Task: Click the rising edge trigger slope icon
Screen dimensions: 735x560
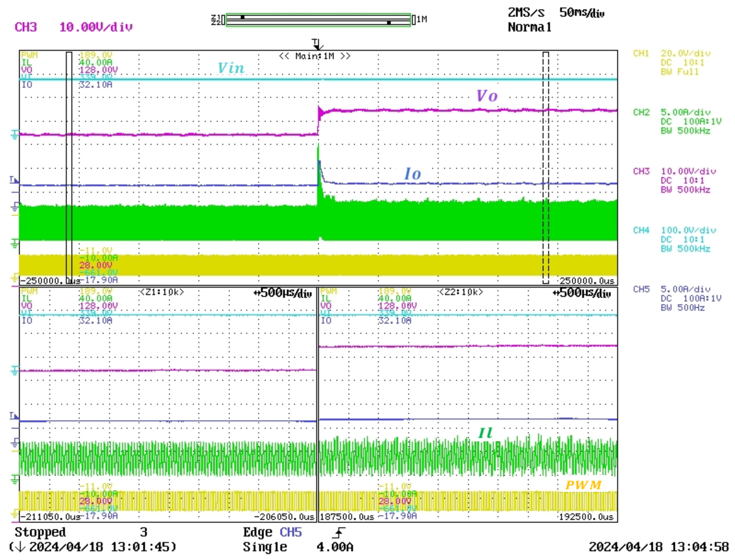Action: pyautogui.click(x=339, y=533)
